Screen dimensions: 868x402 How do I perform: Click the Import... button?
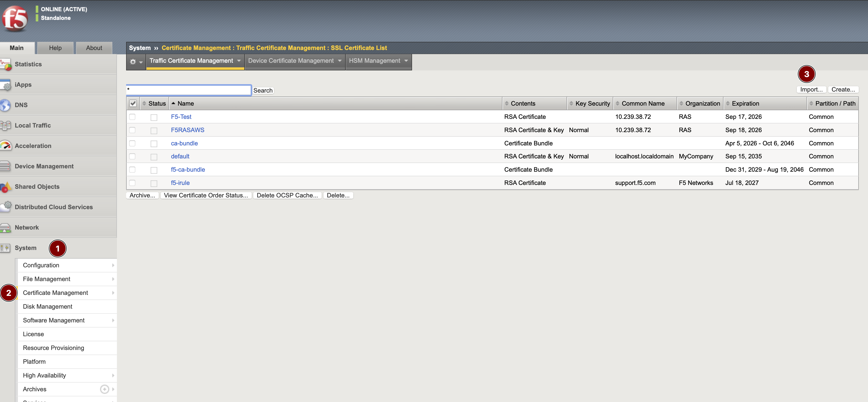click(x=811, y=90)
